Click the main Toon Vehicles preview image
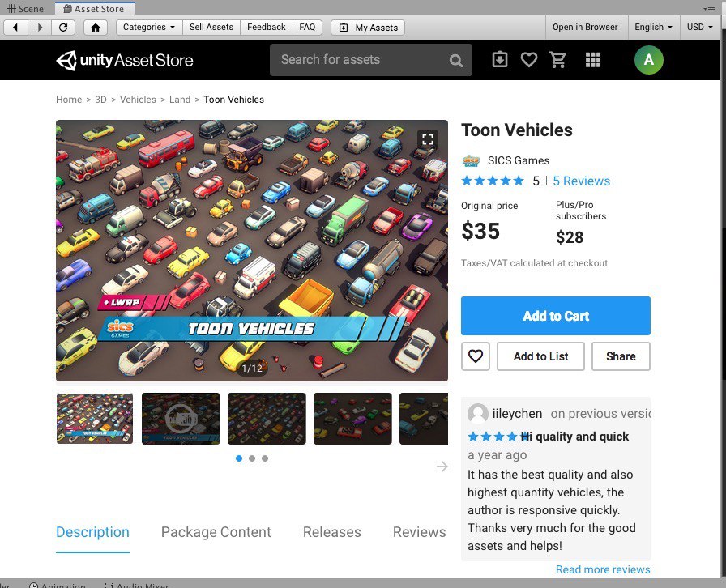726x588 pixels. click(252, 250)
